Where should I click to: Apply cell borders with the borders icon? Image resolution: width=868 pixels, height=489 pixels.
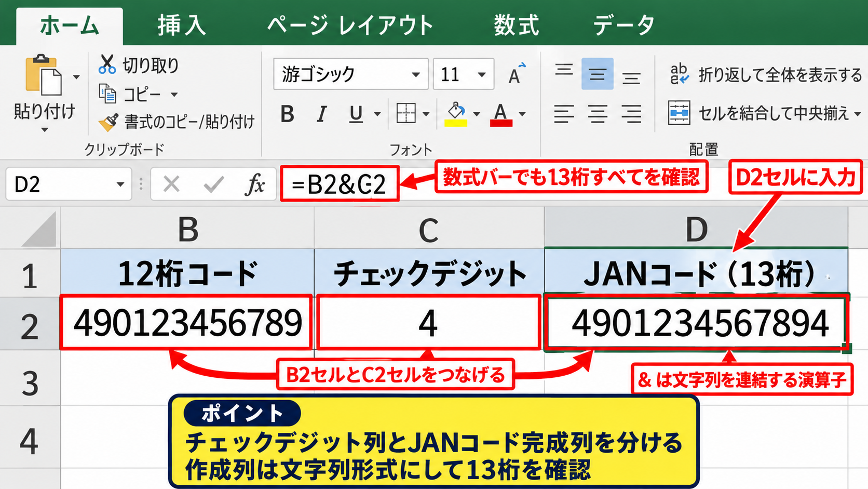click(406, 113)
